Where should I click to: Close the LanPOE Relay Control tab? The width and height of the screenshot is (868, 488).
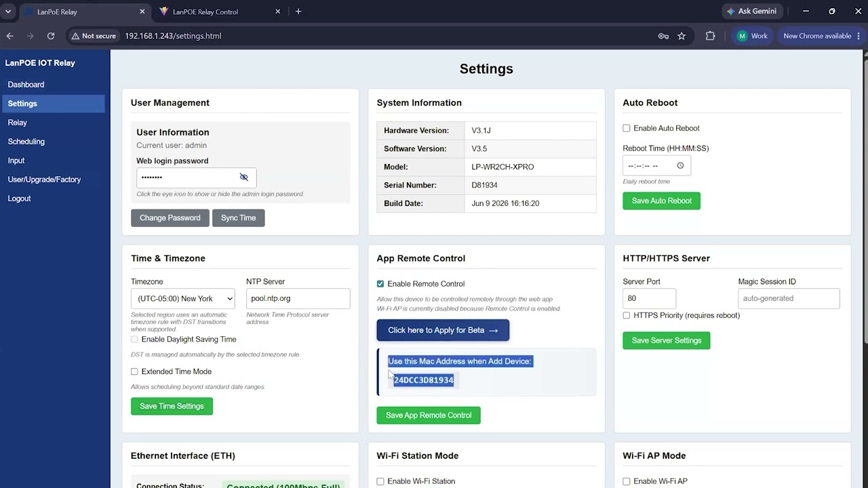278,12
